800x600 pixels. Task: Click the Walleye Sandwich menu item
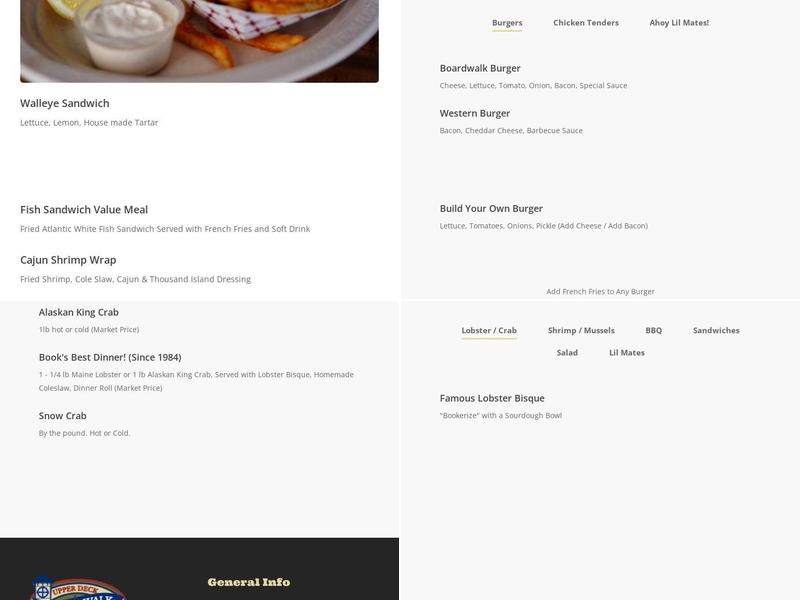63,102
